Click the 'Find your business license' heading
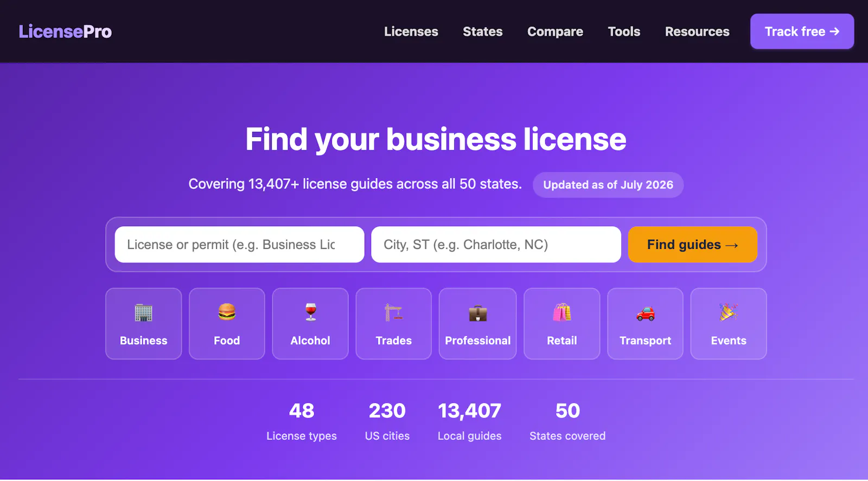The image size is (868, 481). (x=436, y=139)
